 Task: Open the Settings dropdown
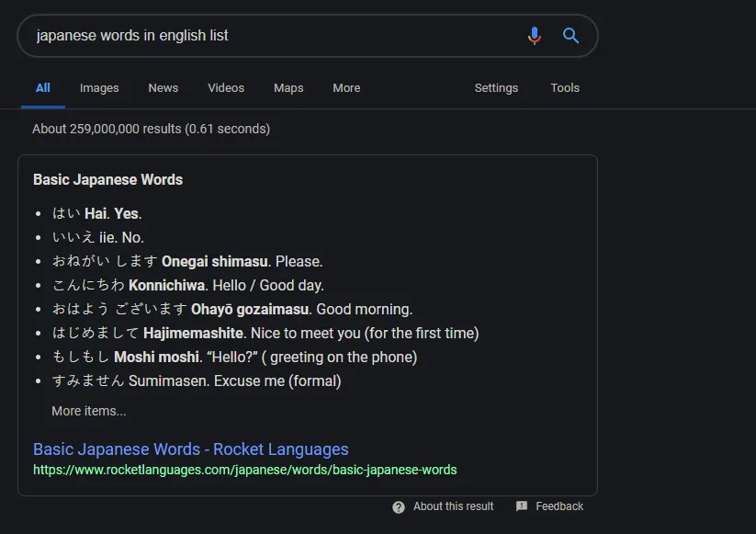[x=496, y=88]
